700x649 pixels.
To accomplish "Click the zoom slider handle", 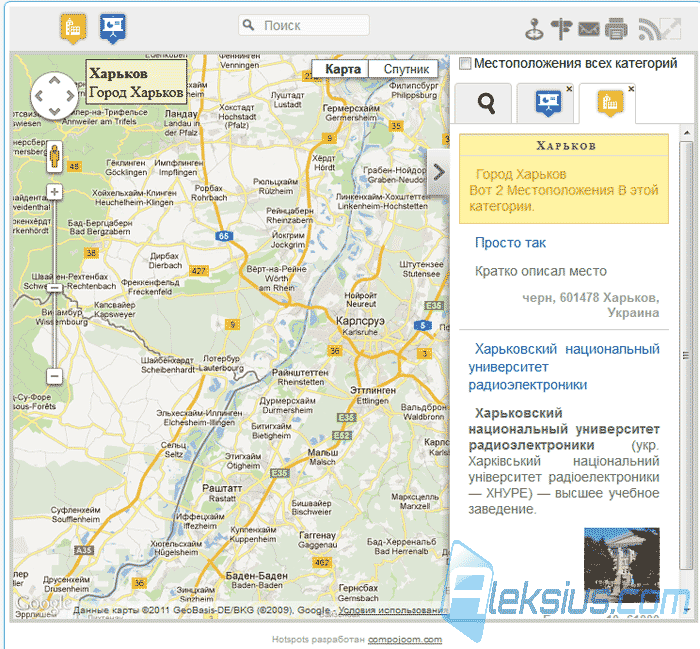I will pyautogui.click(x=54, y=288).
